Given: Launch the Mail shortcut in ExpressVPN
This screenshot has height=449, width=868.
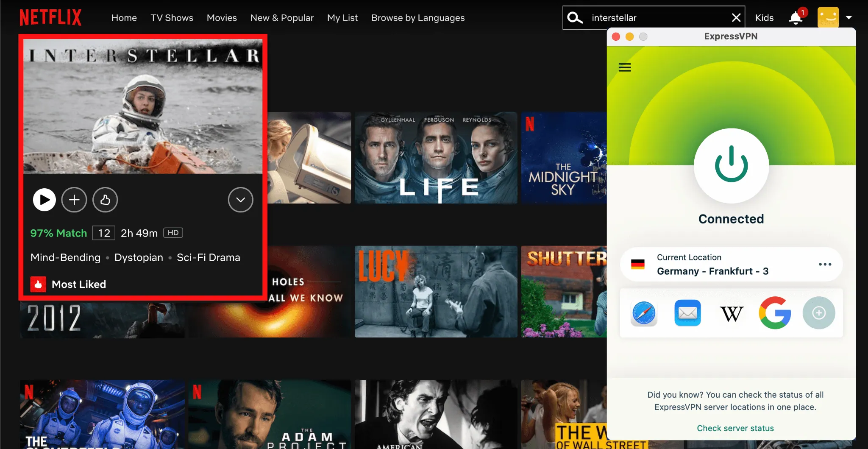Looking at the screenshot, I should 687,313.
